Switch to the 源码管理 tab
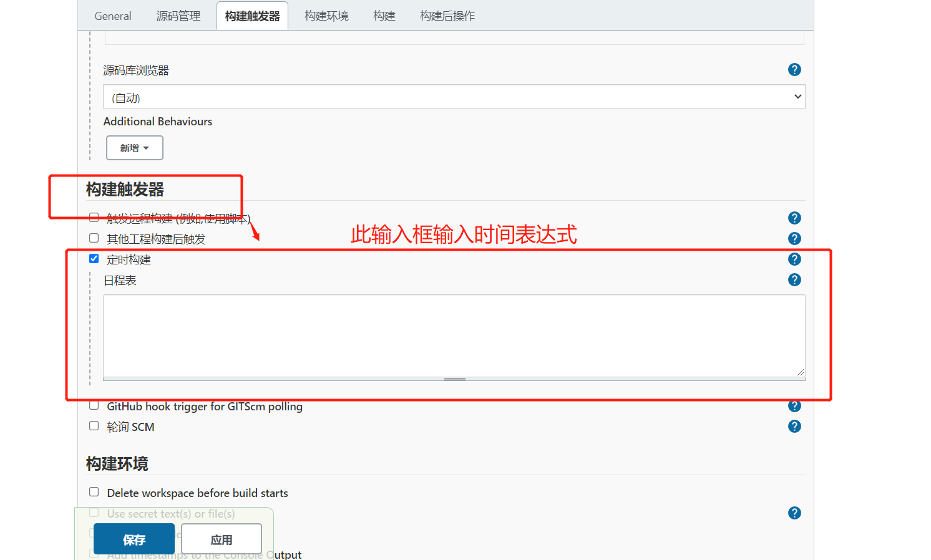Viewport: 931px width, 560px height. pos(178,16)
